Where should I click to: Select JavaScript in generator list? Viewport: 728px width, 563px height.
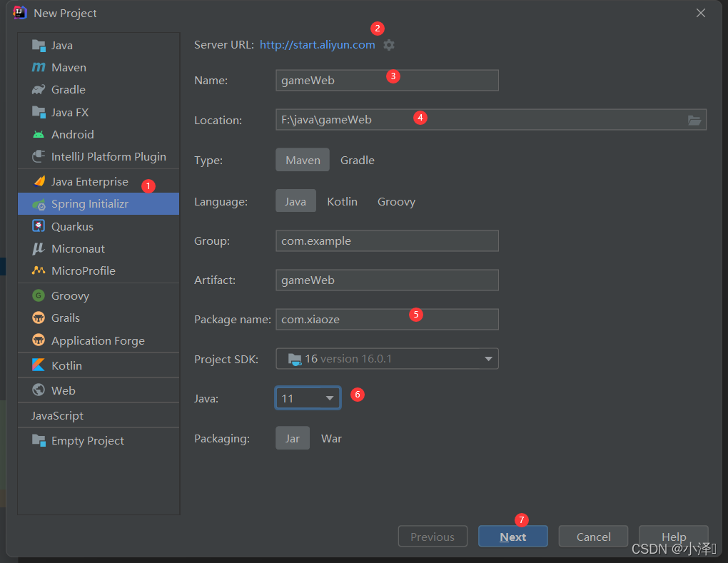(98, 415)
